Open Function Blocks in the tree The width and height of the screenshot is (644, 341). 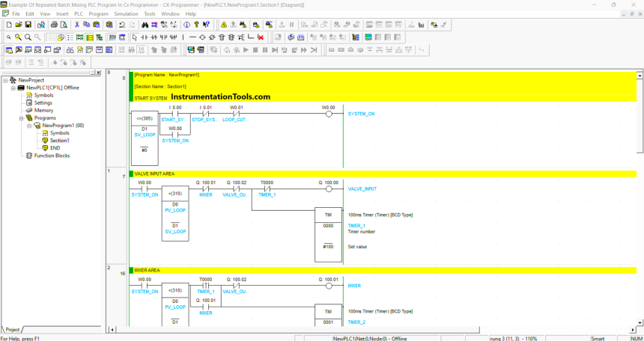[52, 156]
